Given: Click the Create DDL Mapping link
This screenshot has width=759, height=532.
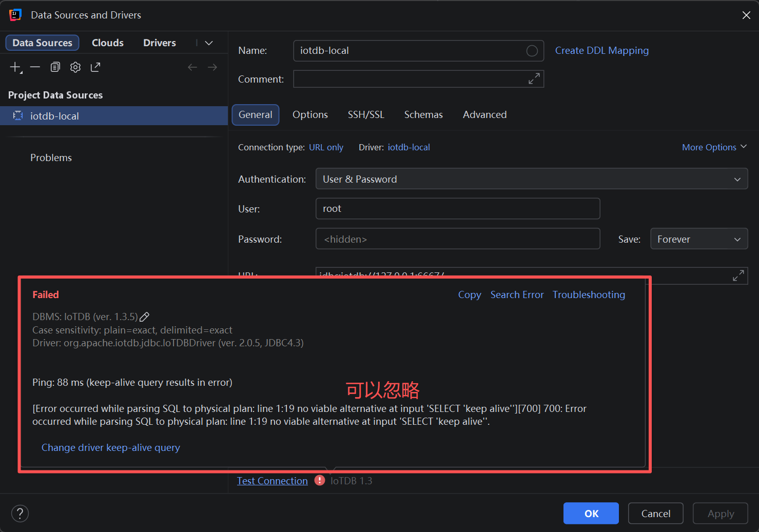Looking at the screenshot, I should pos(602,50).
